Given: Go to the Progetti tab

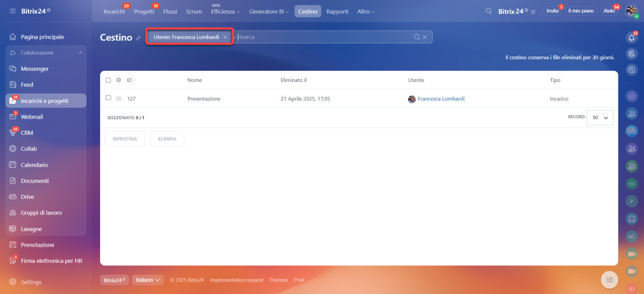Looking at the screenshot, I should 144,12.
